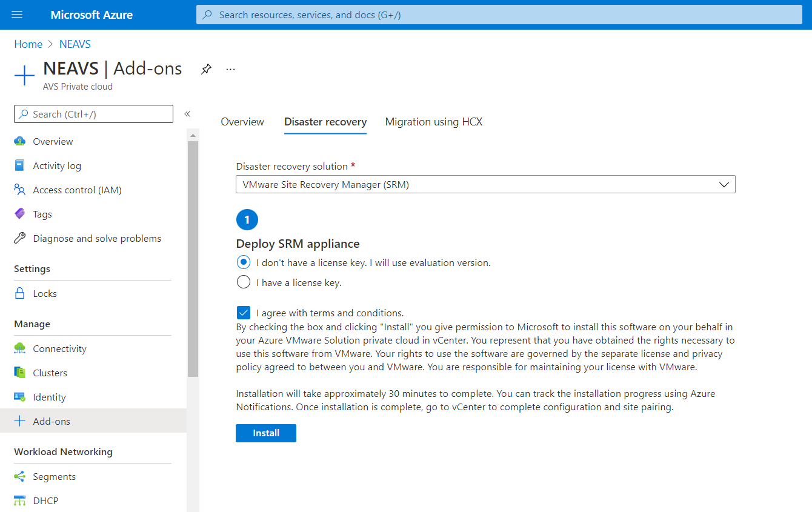Focus the global search resources field
This screenshot has width=812, height=512.
pyautogui.click(x=499, y=15)
